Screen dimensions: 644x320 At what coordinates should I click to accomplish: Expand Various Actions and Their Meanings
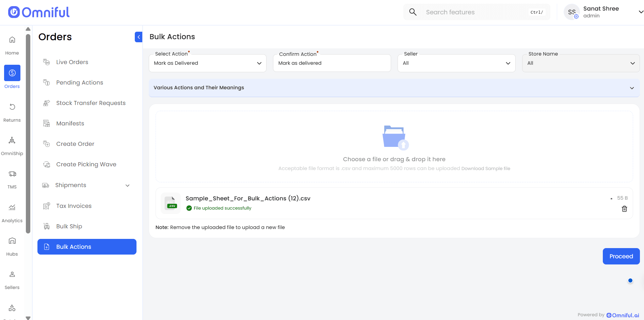(x=394, y=88)
